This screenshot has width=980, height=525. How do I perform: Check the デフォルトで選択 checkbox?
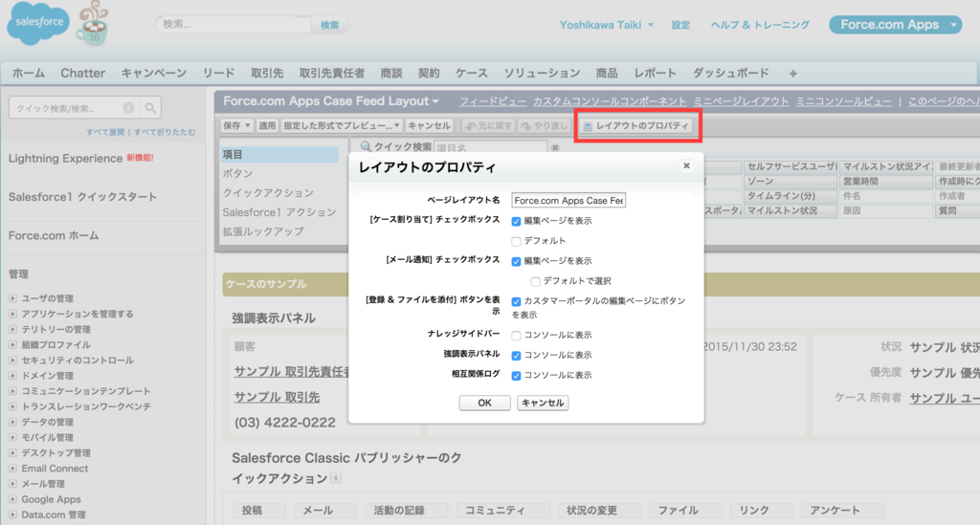point(536,281)
